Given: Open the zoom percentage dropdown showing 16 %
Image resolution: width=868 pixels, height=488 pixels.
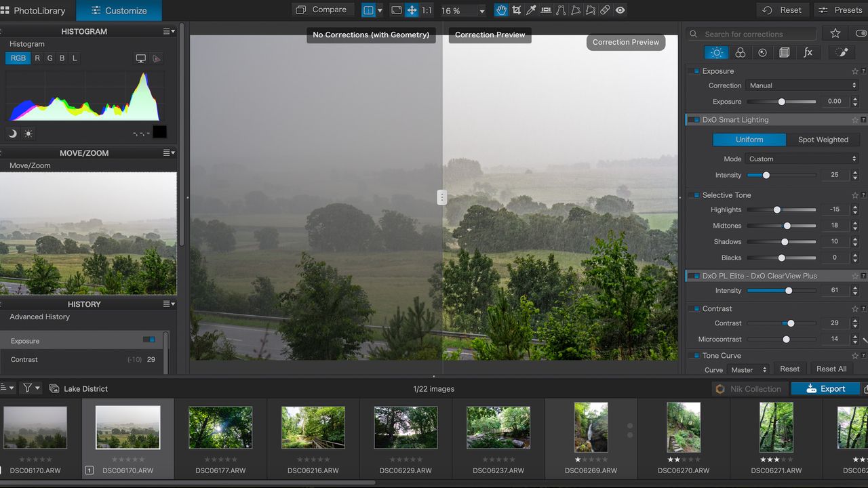Looking at the screenshot, I should point(463,11).
